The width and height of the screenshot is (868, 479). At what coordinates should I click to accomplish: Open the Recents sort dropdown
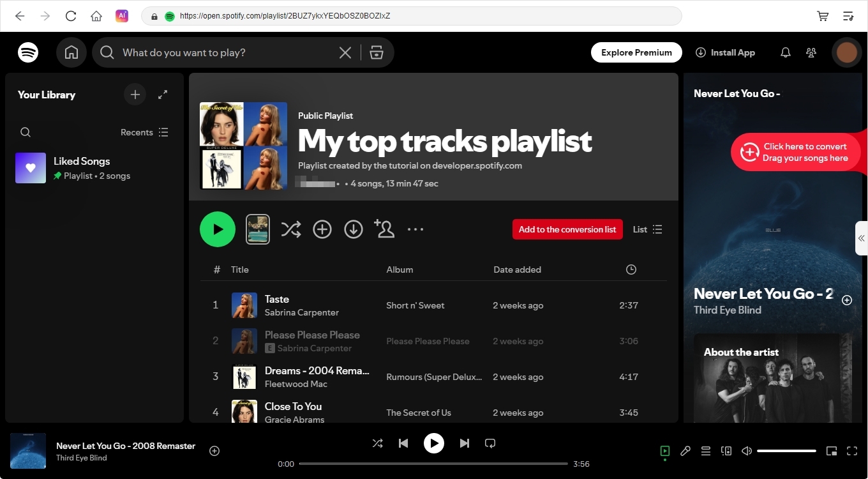(x=144, y=132)
